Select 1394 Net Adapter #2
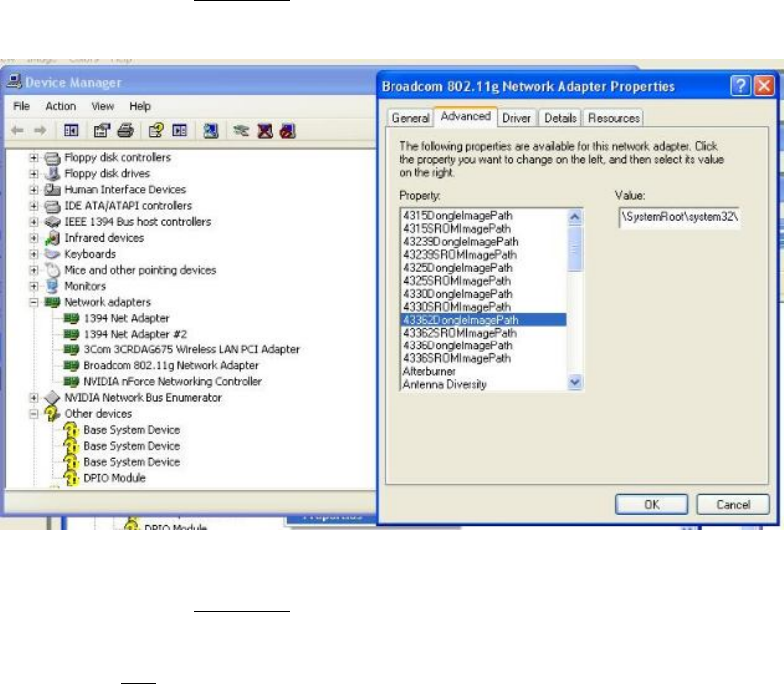 pyautogui.click(x=135, y=334)
